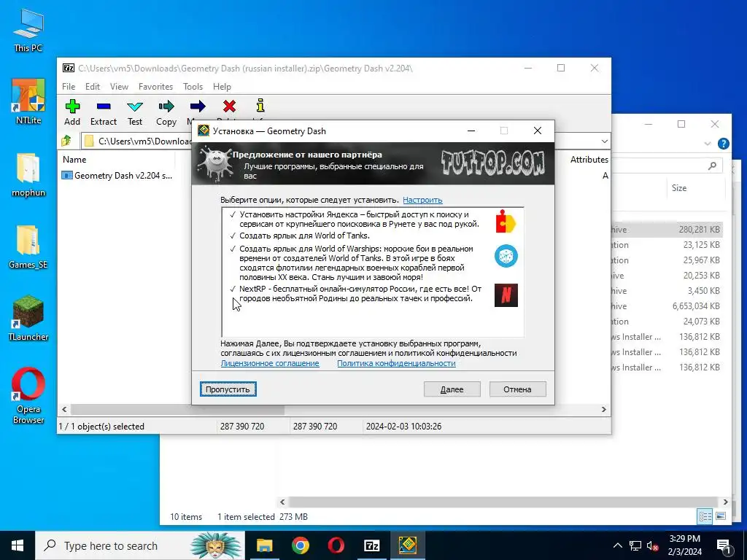
Task: Switch to 7-Zip in the taskbar
Action: tap(371, 545)
